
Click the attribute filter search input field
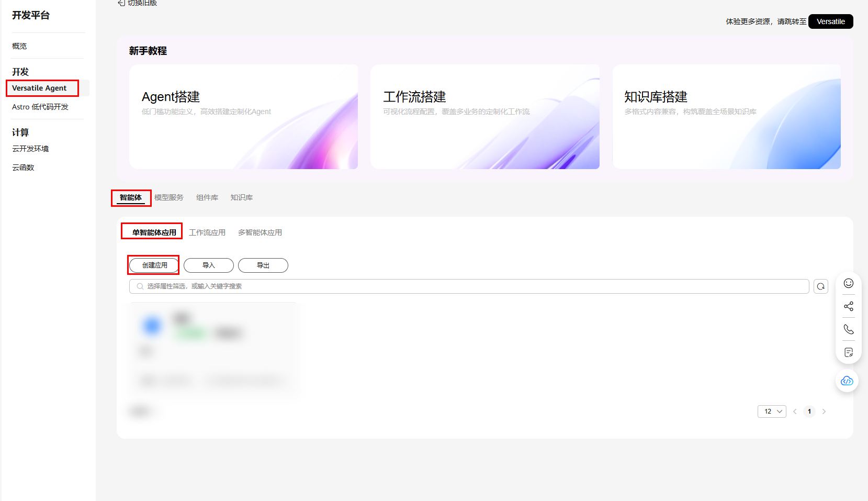coord(471,286)
